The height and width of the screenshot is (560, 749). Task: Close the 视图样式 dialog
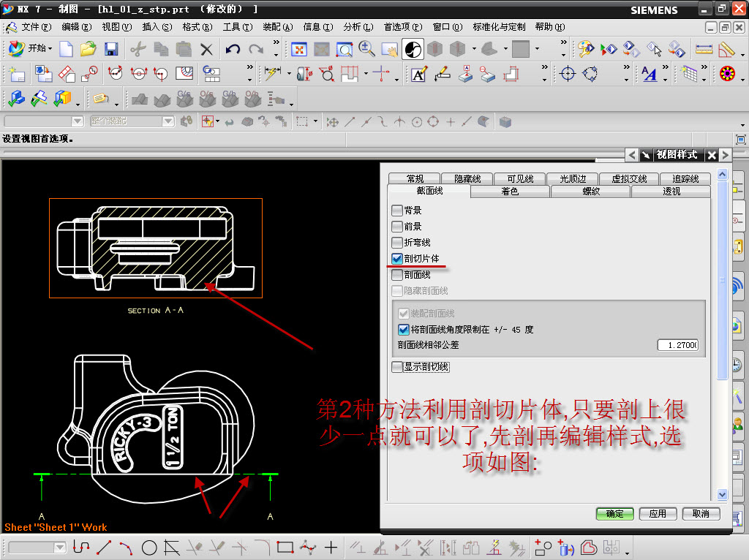coord(712,155)
